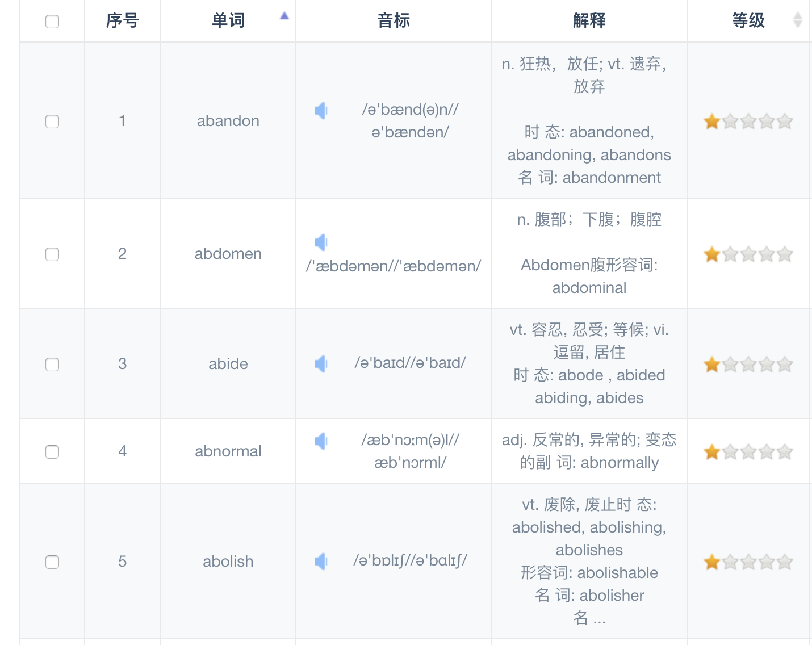The height and width of the screenshot is (645, 812).
Task: Play pronunciation audio for abandon
Action: point(321,111)
